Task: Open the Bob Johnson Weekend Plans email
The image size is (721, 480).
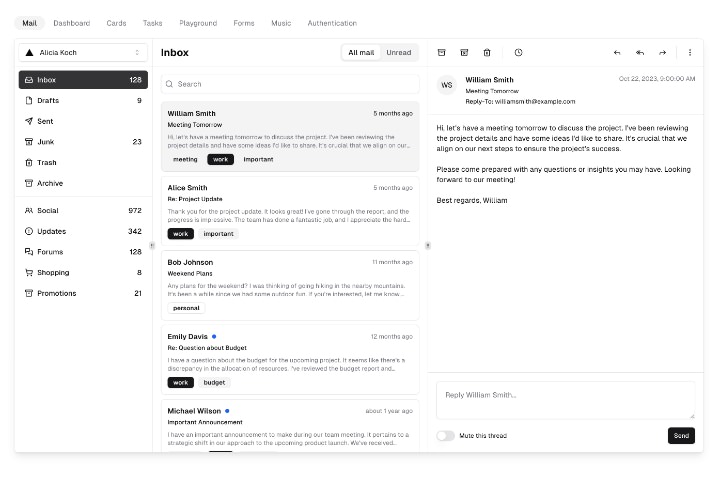Action: click(290, 286)
